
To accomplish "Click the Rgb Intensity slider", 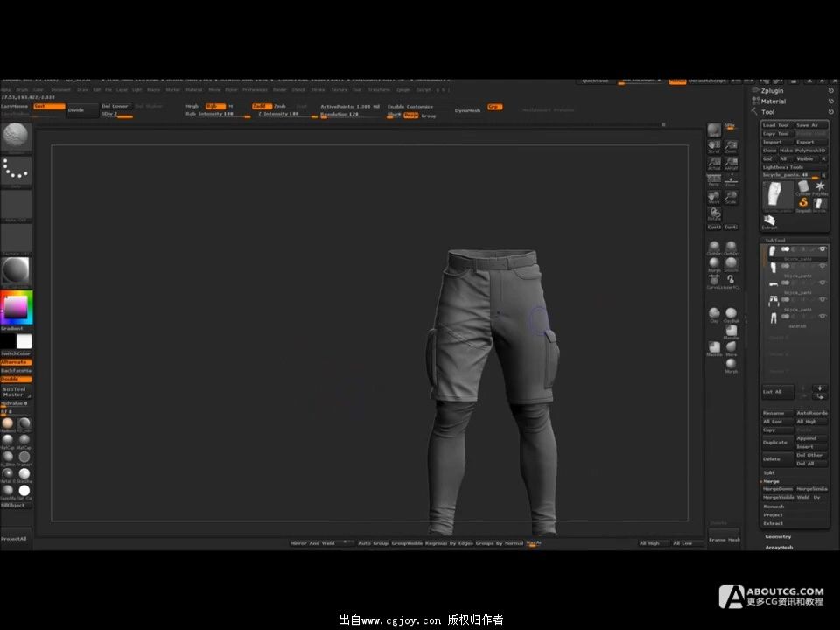I will click(218, 114).
